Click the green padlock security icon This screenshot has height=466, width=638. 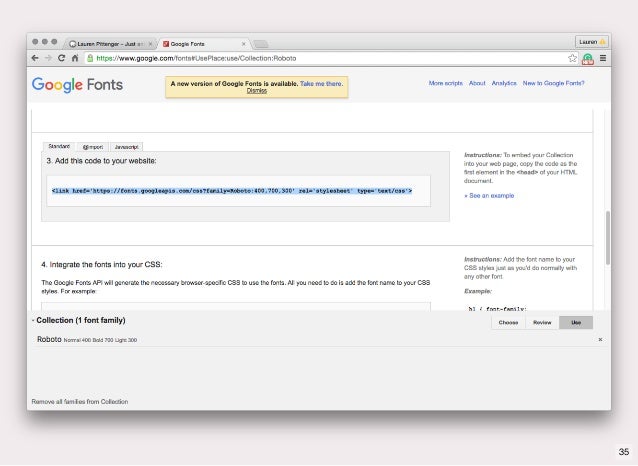click(90, 58)
